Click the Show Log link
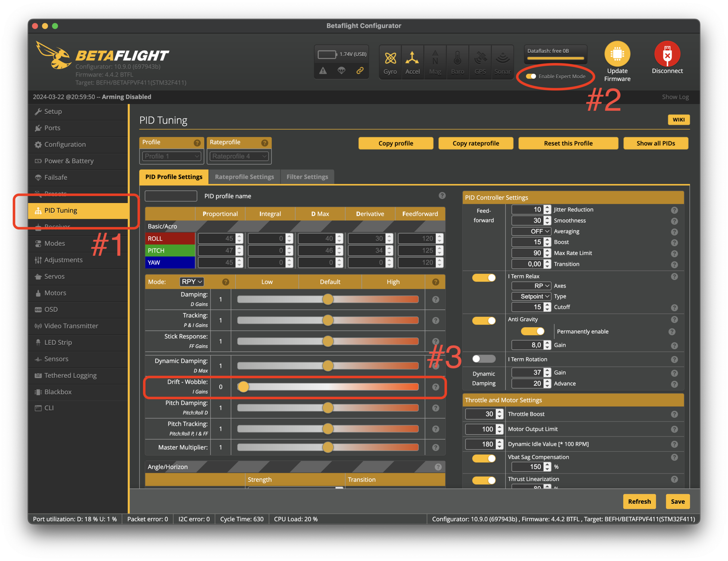The width and height of the screenshot is (728, 561). (675, 97)
